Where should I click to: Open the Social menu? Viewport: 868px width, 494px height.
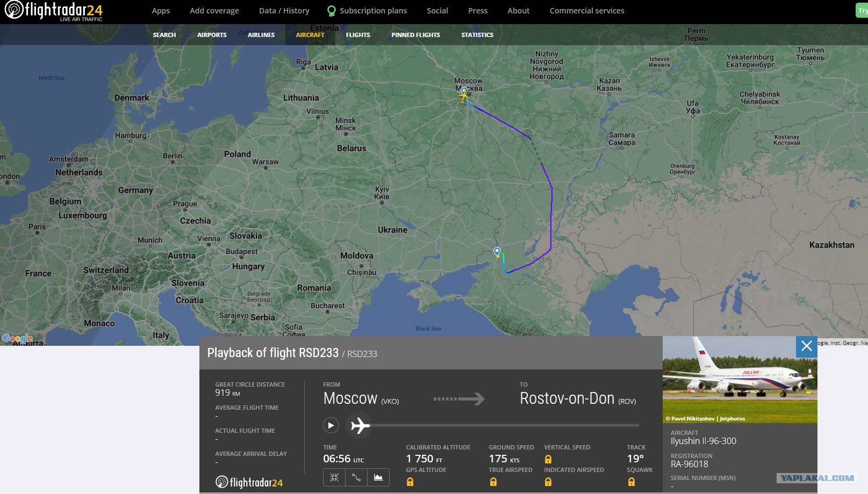(437, 11)
